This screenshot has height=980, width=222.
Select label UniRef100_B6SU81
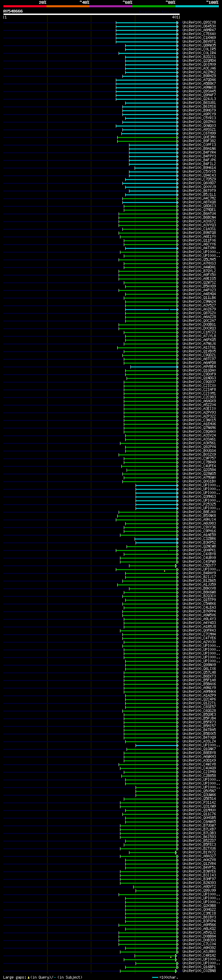pyautogui.click(x=199, y=103)
